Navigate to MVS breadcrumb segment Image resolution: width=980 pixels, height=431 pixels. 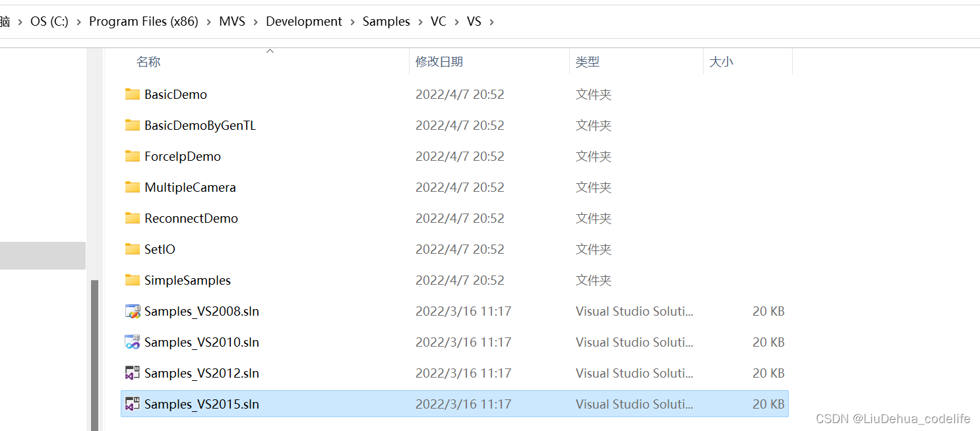point(232,22)
